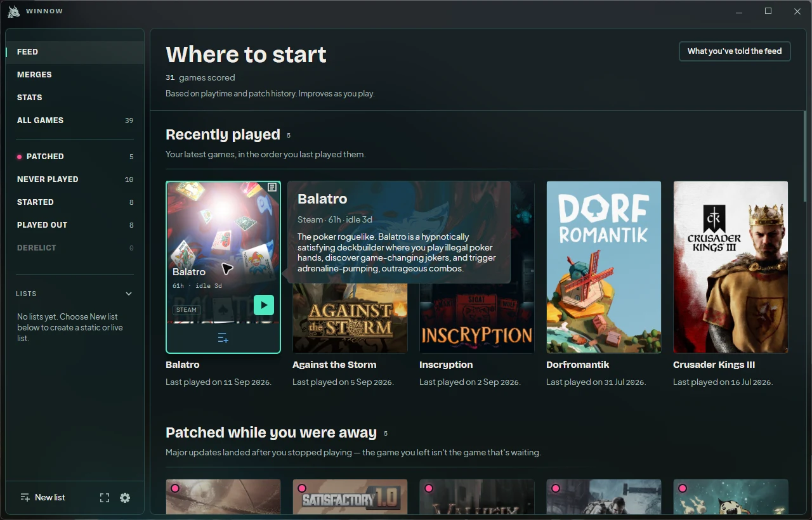
Task: Click the 31 games scored text
Action: tap(200, 77)
